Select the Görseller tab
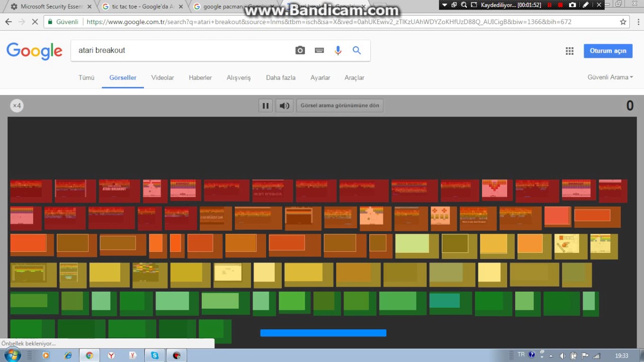Image resolution: width=644 pixels, height=362 pixels. (x=123, y=77)
